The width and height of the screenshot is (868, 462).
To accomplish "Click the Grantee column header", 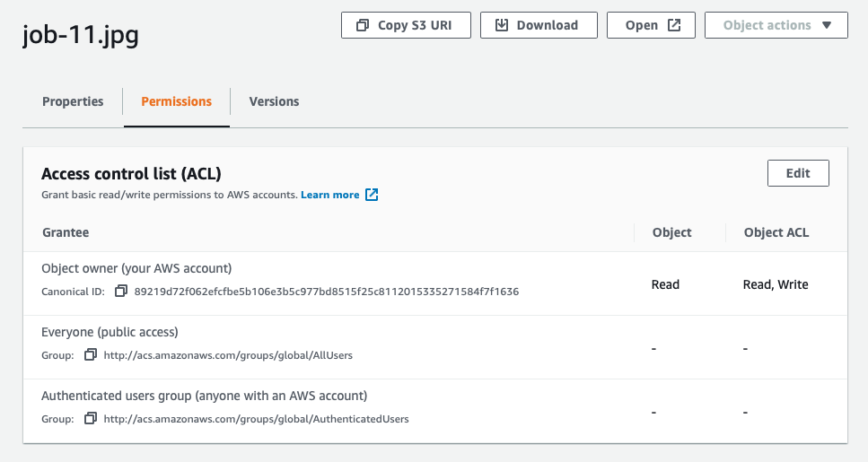I will coord(66,232).
